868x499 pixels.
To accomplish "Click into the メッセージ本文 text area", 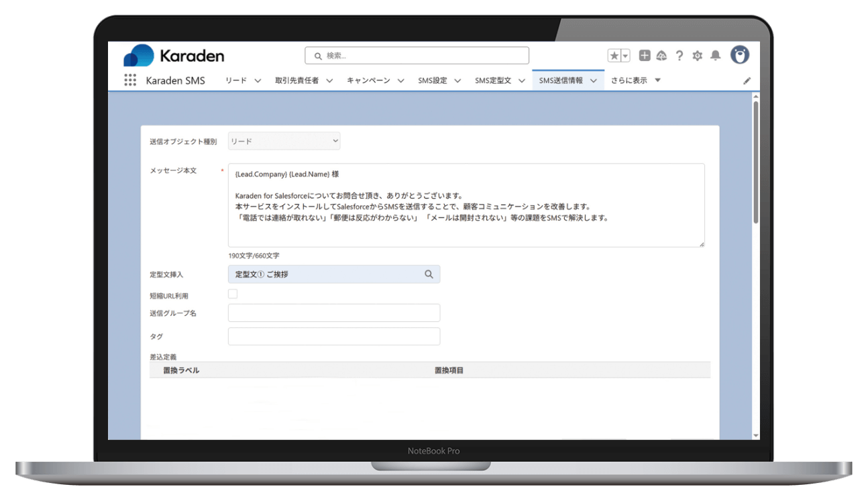I will [466, 205].
